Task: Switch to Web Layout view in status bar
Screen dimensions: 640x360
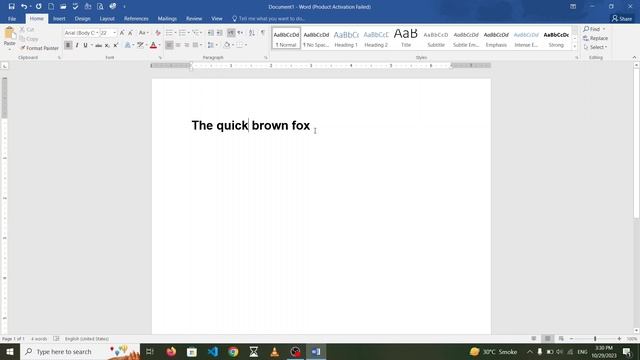Action: 561,339
